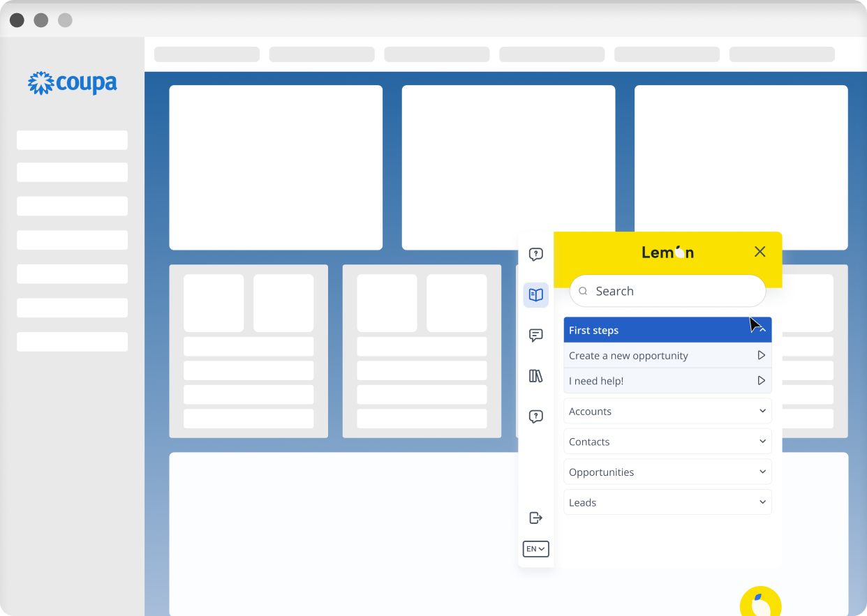Click the Coupa logo
This screenshot has width=867, height=616.
(x=73, y=83)
